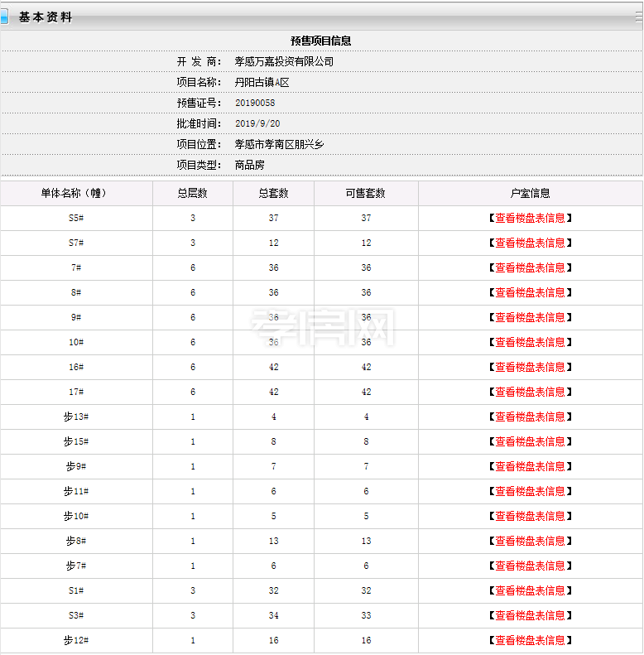Click the 户室信息 column header

tap(530, 193)
